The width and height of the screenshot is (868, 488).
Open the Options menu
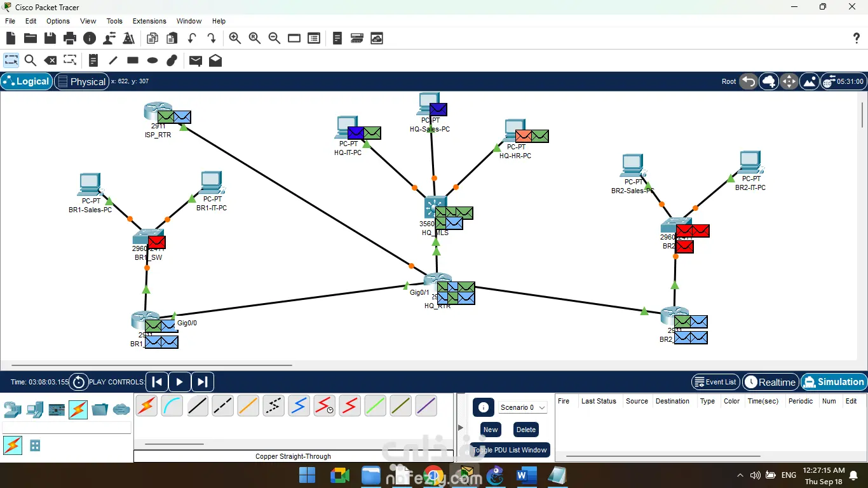pos(58,21)
